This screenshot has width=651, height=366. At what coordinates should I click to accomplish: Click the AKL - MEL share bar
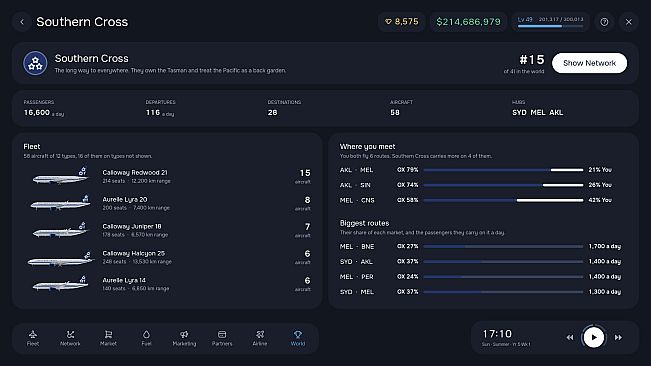coord(503,170)
